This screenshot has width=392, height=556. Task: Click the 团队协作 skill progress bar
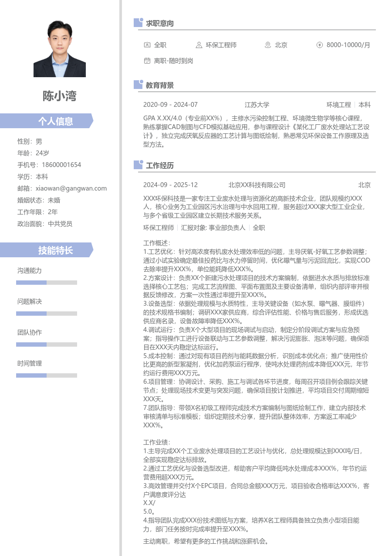(x=46, y=344)
